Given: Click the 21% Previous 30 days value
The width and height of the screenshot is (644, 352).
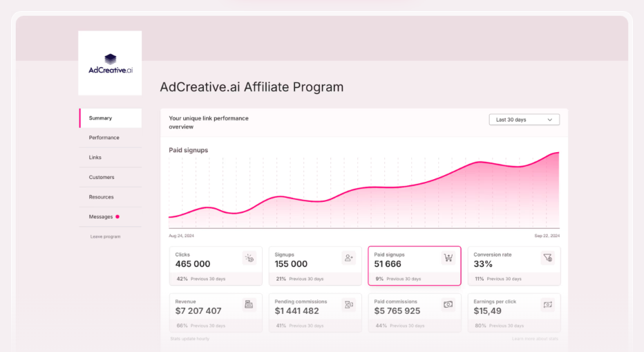Looking at the screenshot, I should 300,279.
